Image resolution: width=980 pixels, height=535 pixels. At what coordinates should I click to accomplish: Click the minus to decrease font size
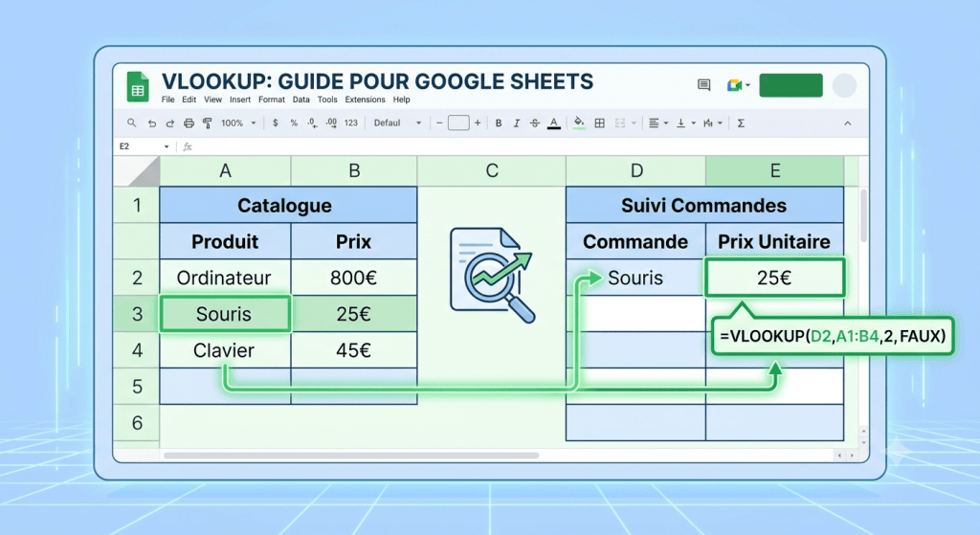pyautogui.click(x=439, y=123)
